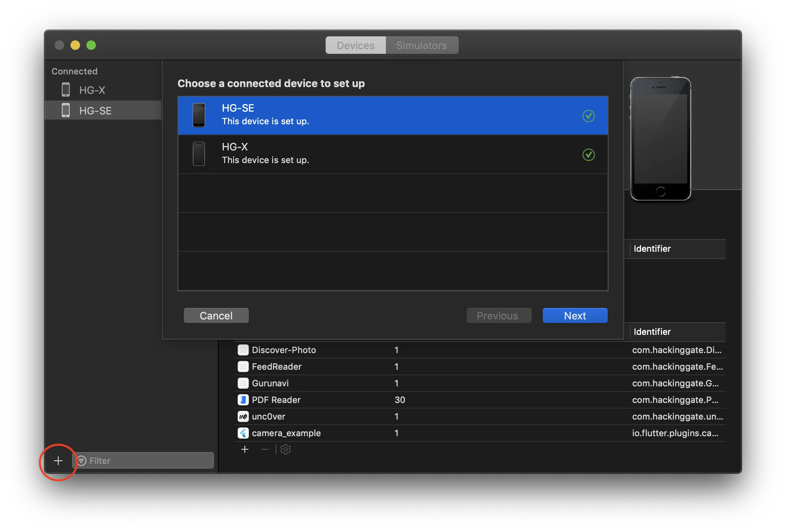Click the Discover-Photo app icon
786x532 pixels.
243,350
